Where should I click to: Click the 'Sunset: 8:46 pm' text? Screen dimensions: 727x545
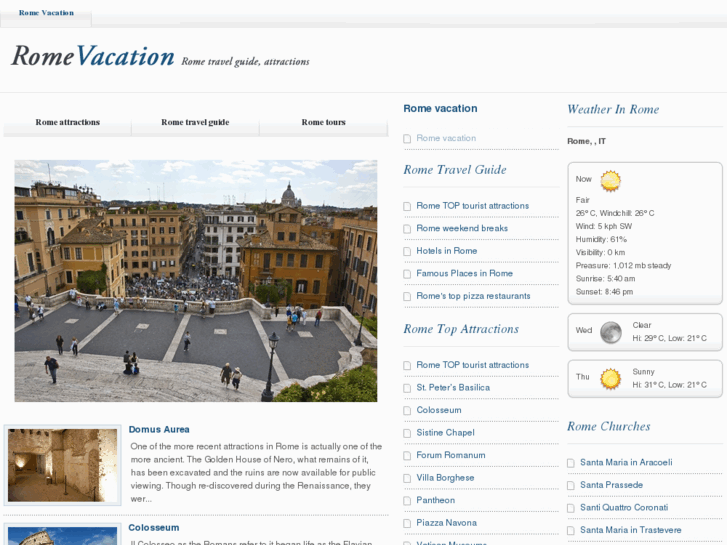tap(604, 292)
